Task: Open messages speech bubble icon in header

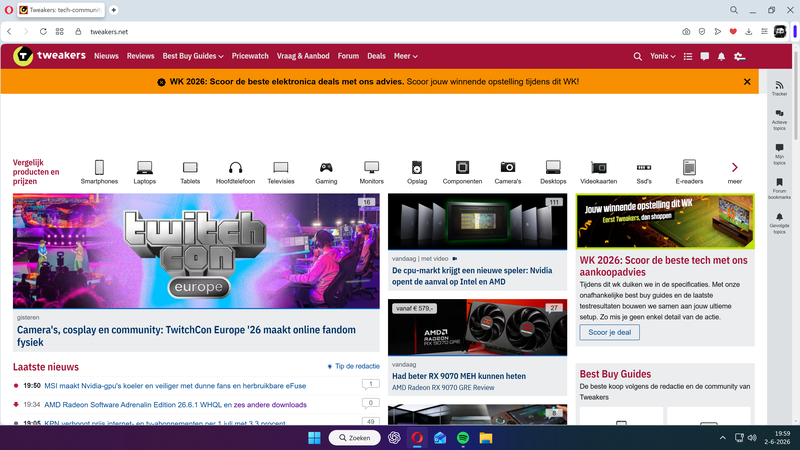Action: coord(705,57)
